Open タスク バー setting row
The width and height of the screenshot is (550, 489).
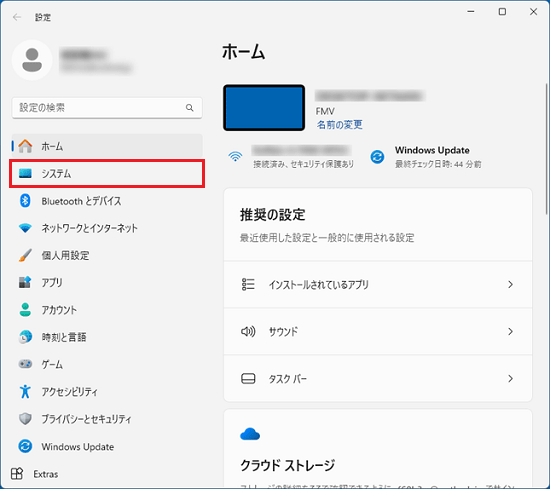pyautogui.click(x=378, y=379)
